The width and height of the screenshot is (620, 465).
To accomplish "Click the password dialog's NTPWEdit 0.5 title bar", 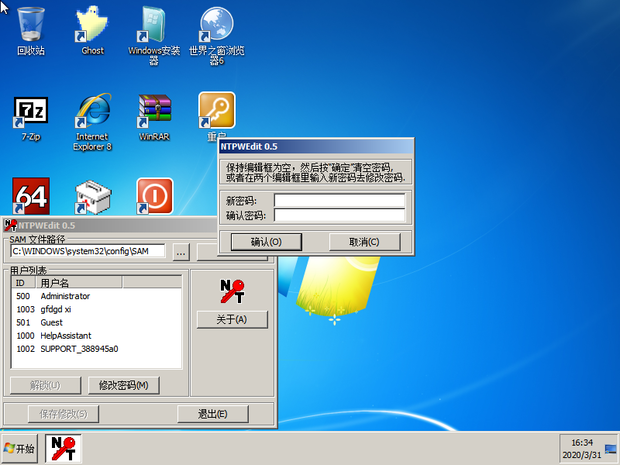I will point(316,147).
